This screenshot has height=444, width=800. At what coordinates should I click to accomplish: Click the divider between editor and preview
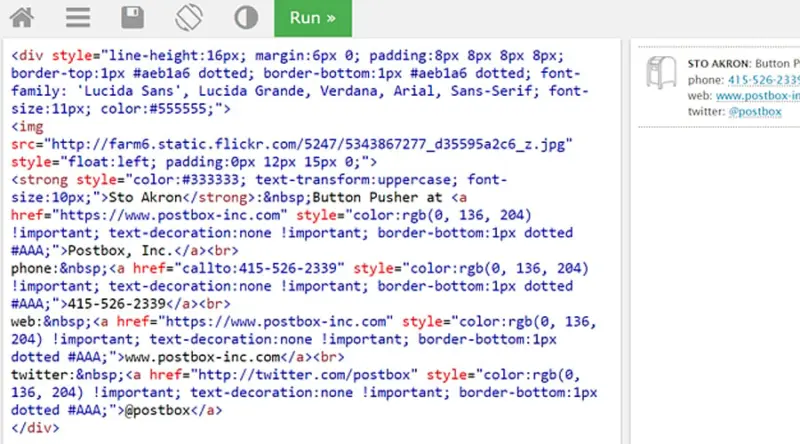coord(624,240)
